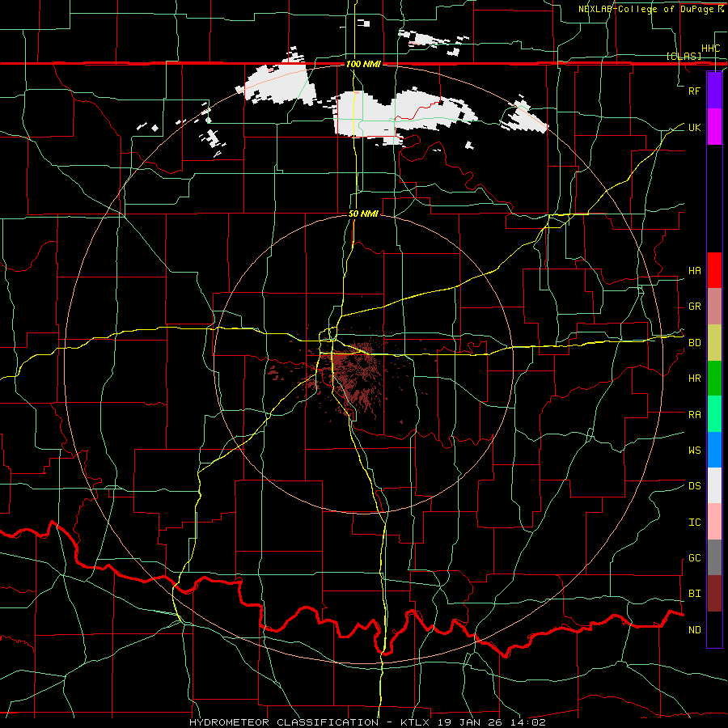728x728 pixels.
Task: Click the light green RA rain swatch
Action: 714,414
